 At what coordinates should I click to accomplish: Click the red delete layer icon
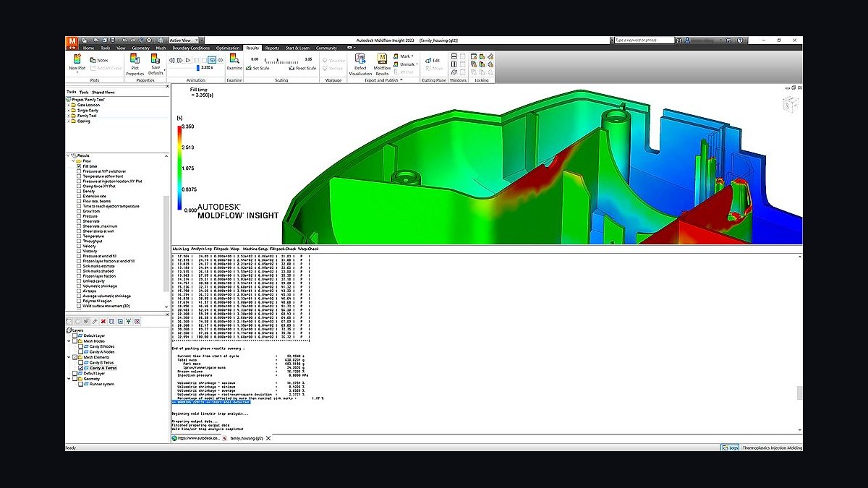[x=103, y=321]
